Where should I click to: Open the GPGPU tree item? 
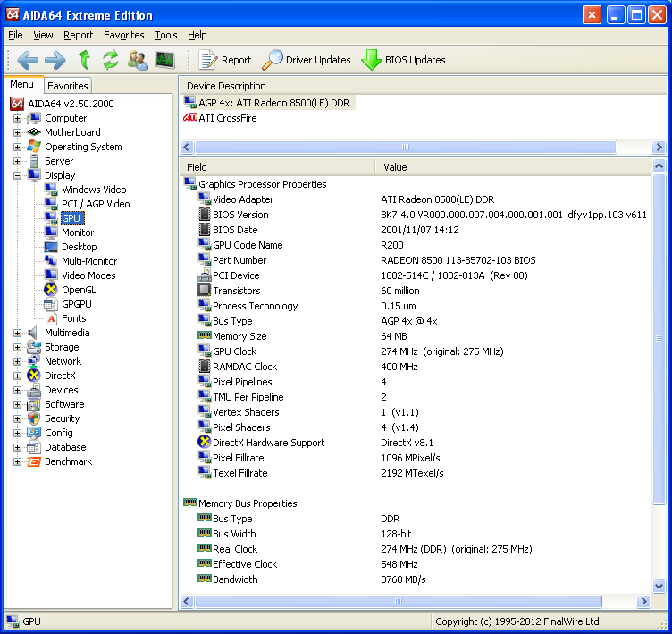point(68,304)
